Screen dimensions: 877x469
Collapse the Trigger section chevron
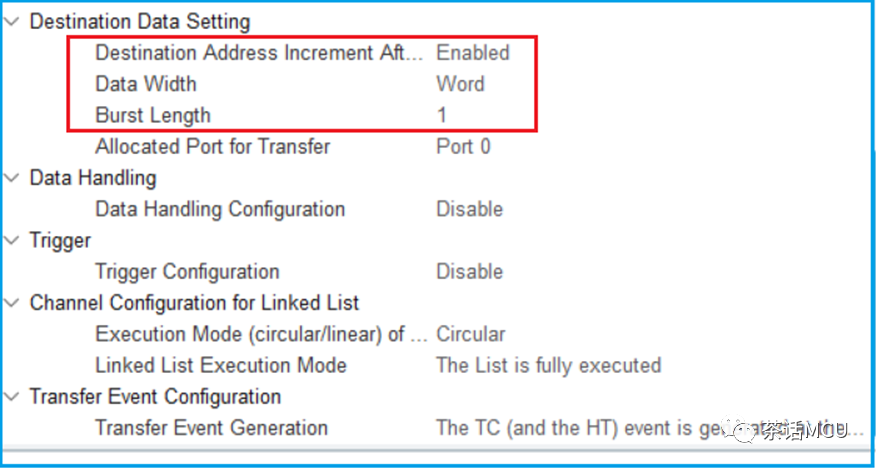[11, 241]
